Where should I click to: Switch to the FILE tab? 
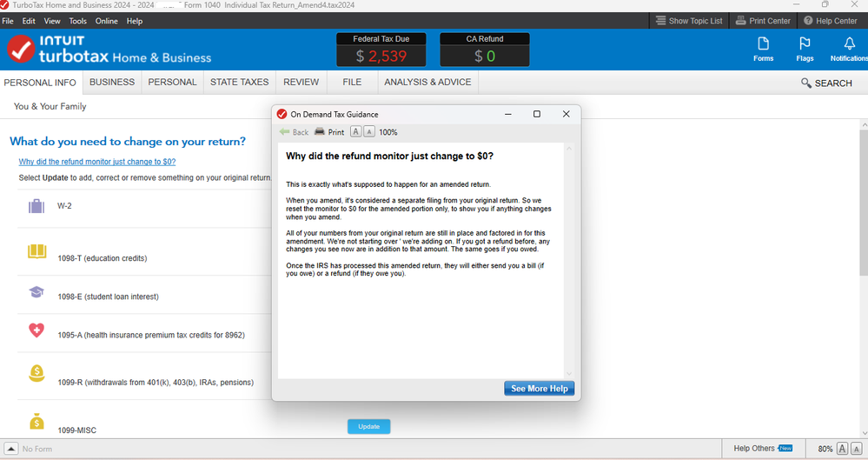[352, 82]
